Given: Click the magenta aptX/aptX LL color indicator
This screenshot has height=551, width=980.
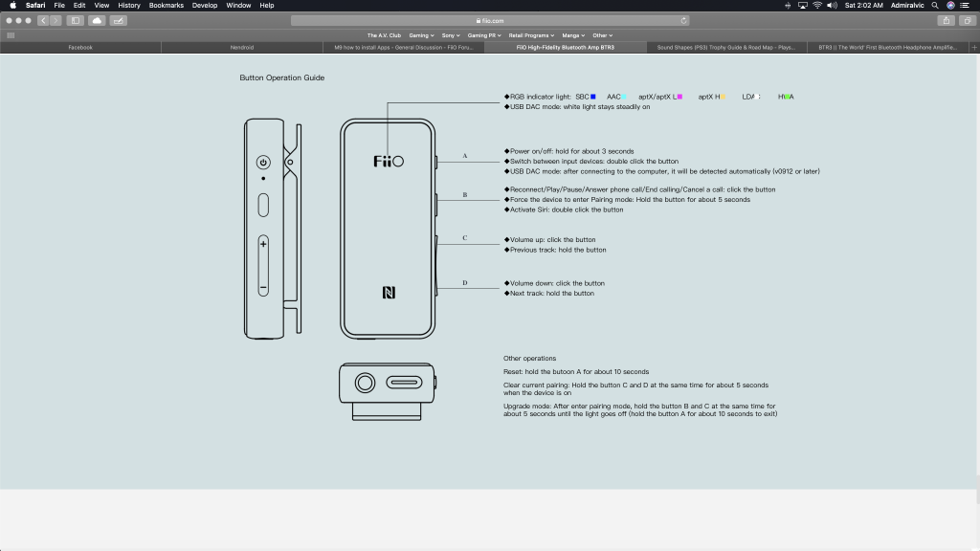Looking at the screenshot, I should click(680, 97).
